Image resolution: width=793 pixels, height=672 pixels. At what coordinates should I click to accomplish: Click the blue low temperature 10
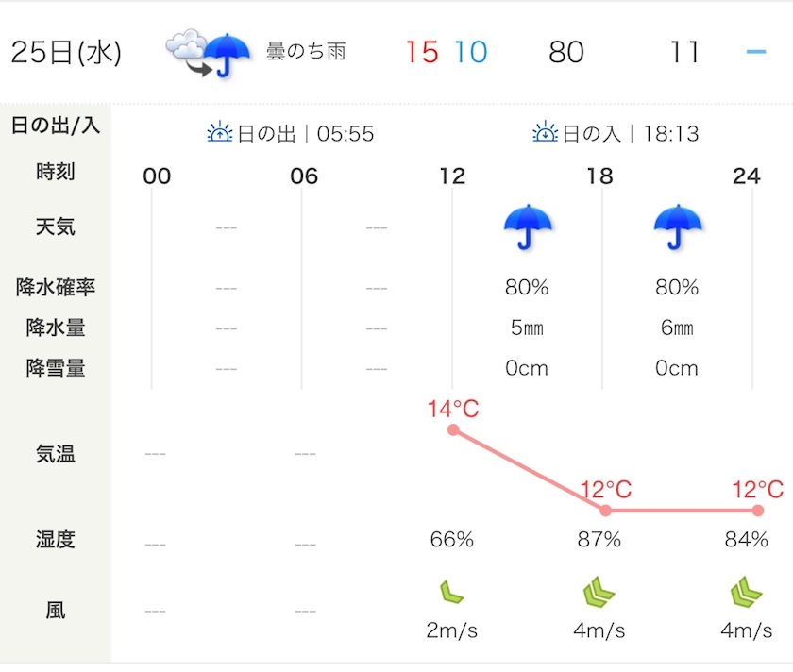(470, 52)
